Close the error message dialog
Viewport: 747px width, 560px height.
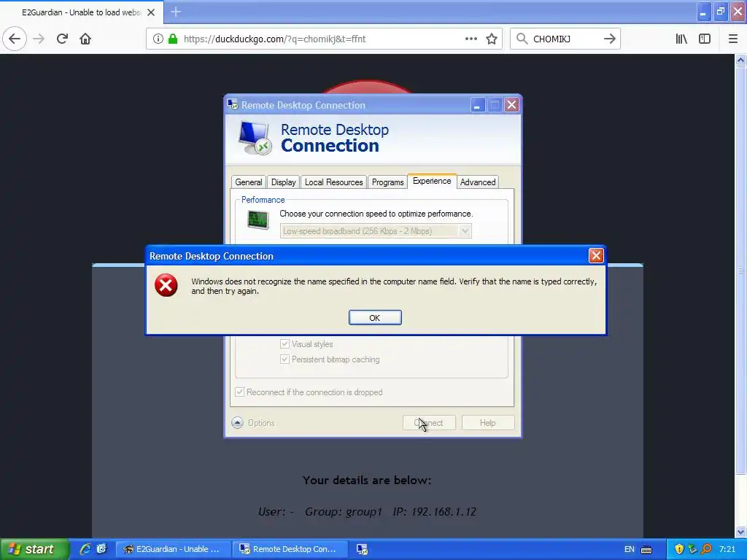point(596,256)
